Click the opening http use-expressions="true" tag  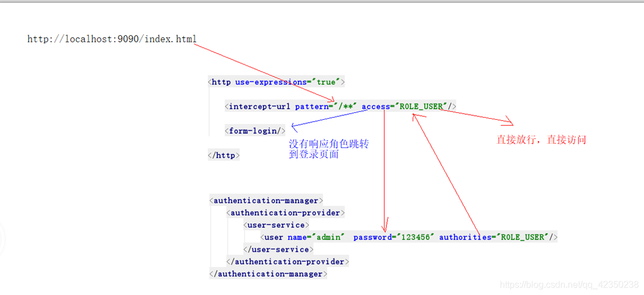pyautogui.click(x=276, y=82)
